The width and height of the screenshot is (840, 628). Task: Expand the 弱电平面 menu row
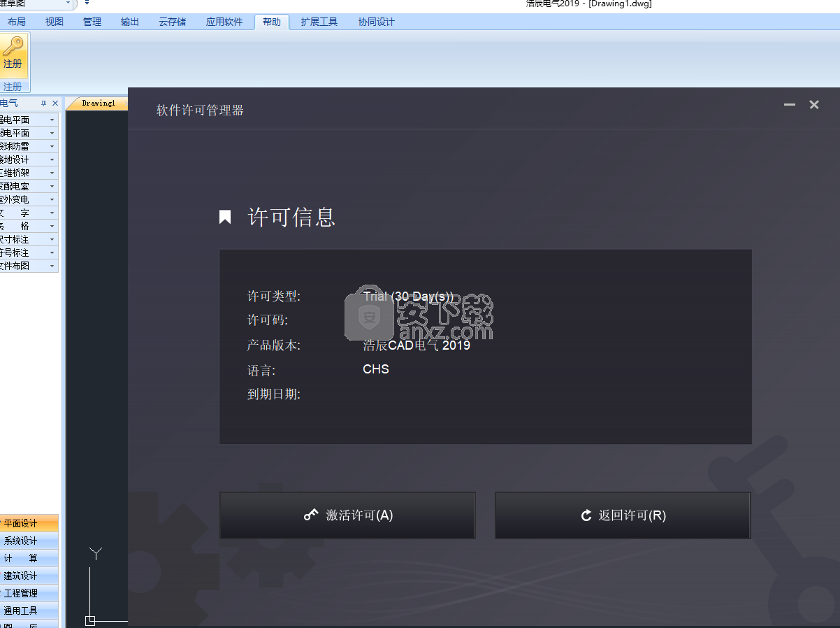29,133
